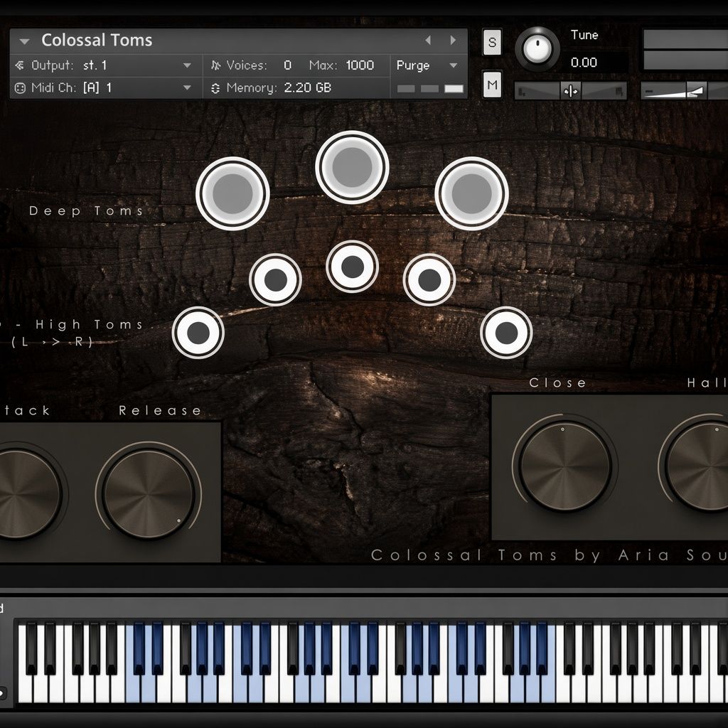The width and height of the screenshot is (728, 728).
Task: Go to the next instrument arrow
Action: pyautogui.click(x=453, y=41)
